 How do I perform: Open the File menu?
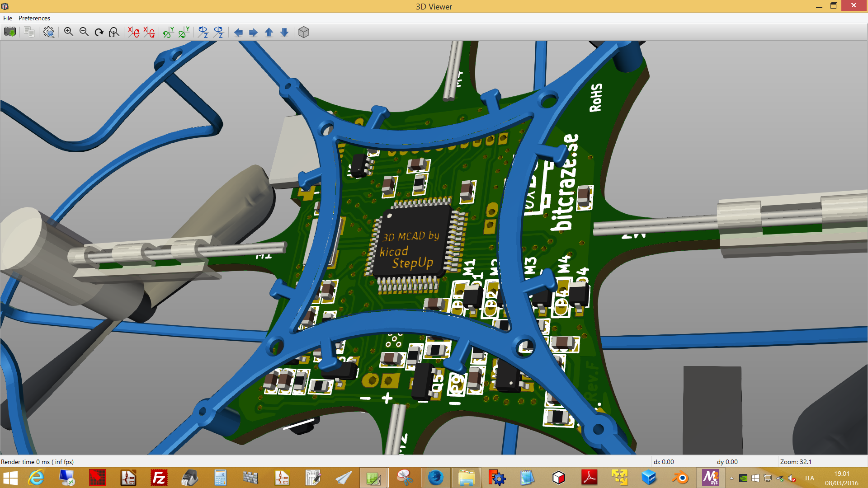click(x=8, y=18)
